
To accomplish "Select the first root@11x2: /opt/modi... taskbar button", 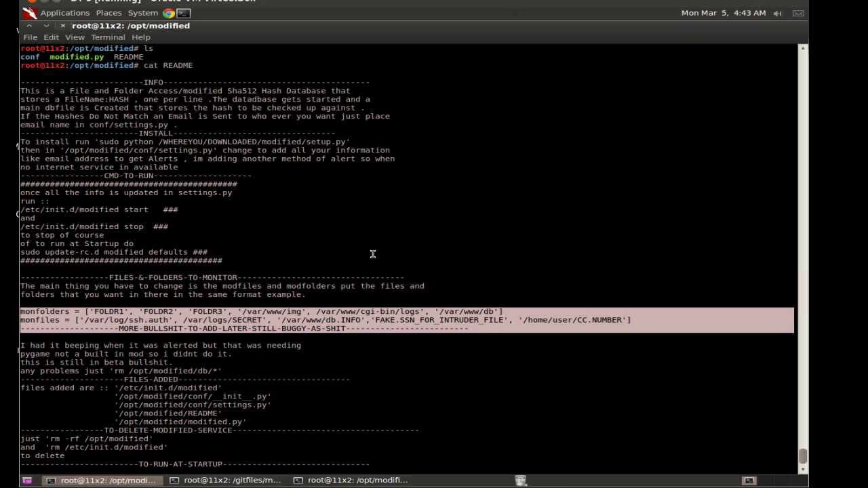I will pyautogui.click(x=102, y=481).
